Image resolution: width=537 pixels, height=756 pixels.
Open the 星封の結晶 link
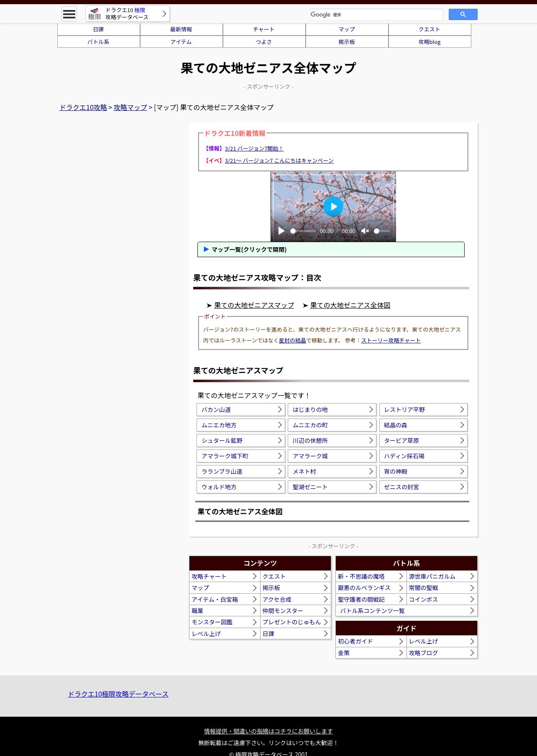point(292,340)
